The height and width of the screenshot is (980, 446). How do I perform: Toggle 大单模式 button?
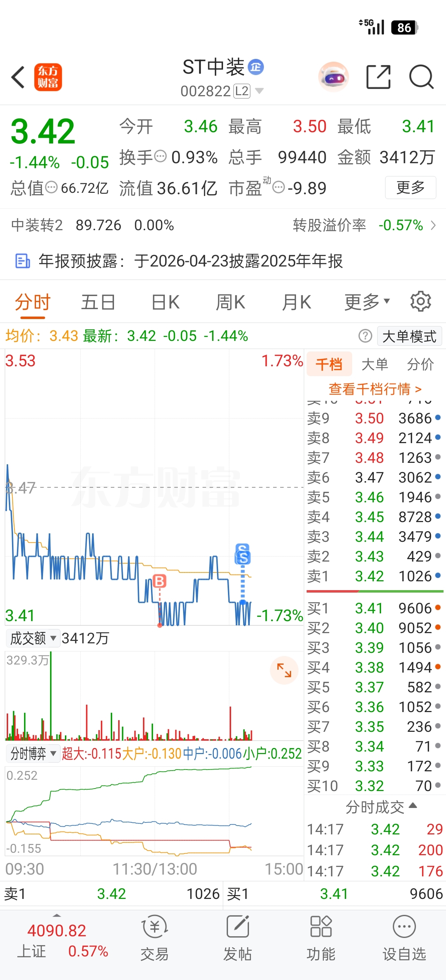tap(409, 336)
